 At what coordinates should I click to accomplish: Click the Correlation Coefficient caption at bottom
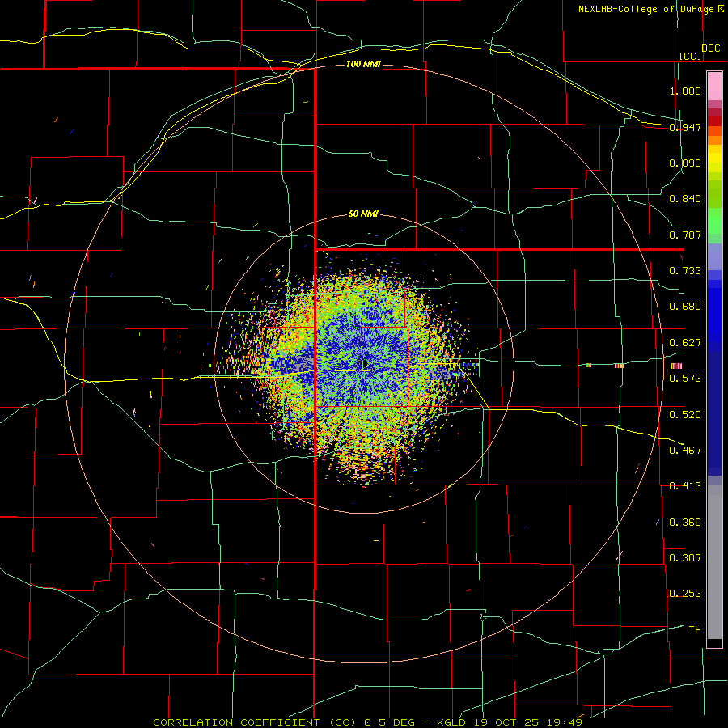[368, 722]
